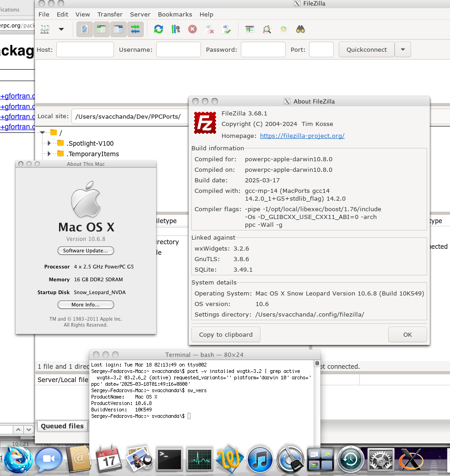Toggle local directory tree view
Image resolution: width=450 pixels, height=476 pixels.
(102, 29)
